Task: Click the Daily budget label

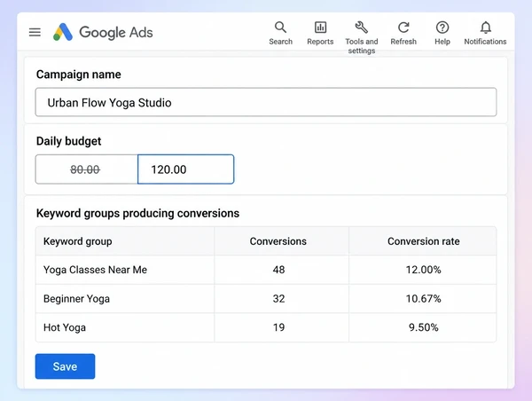Action: click(x=68, y=141)
